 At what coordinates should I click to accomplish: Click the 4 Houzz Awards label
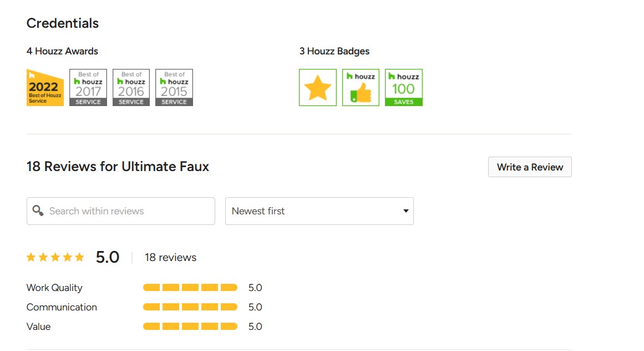(x=62, y=51)
